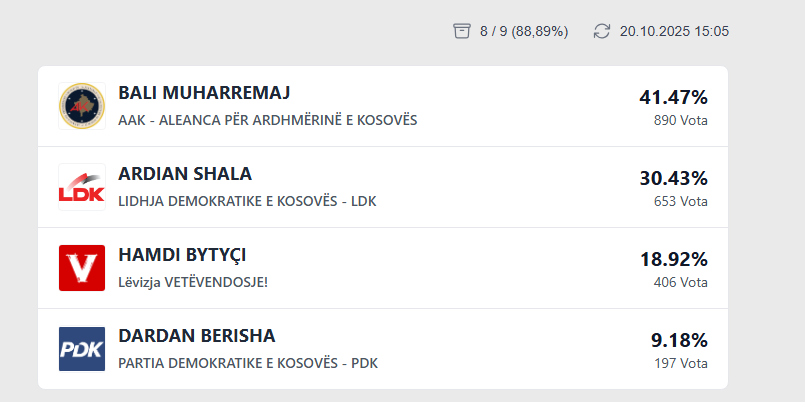This screenshot has width=805, height=402.
Task: Click the 20.10.2025 15:05 timestamp
Action: 674,31
